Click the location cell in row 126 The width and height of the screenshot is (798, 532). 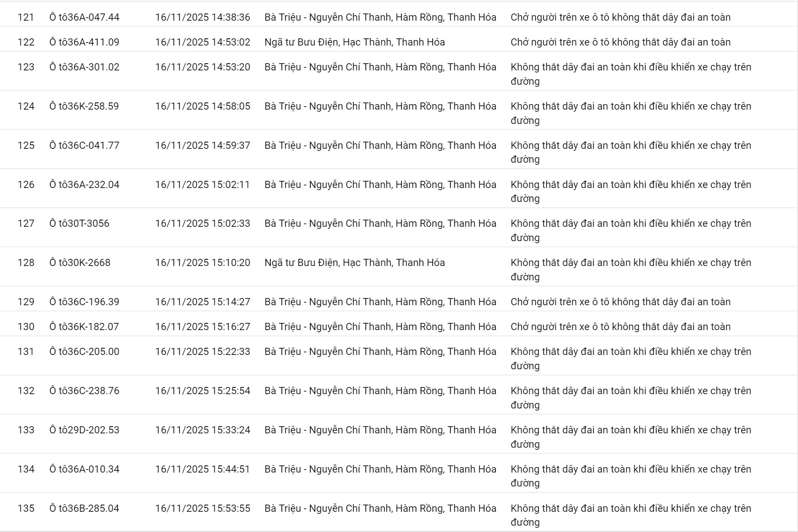[380, 185]
